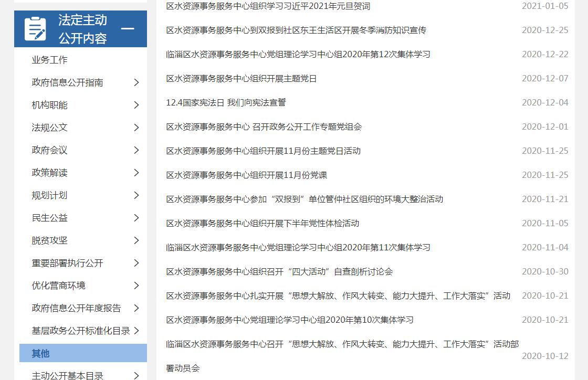The height and width of the screenshot is (380, 588).
Task: Expand 基层政务公开标准化目录 arrow
Action: [136, 331]
